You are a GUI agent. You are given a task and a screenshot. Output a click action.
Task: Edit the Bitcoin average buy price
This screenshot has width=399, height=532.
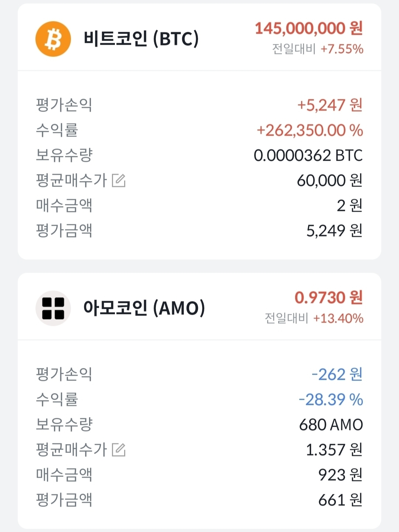point(119,181)
